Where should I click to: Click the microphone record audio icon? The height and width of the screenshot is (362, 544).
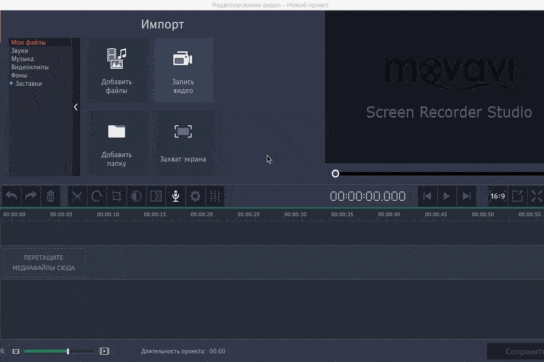pyautogui.click(x=176, y=196)
